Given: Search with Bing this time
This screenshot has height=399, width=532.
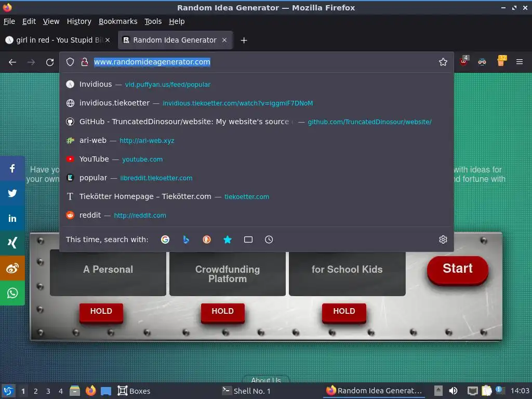Looking at the screenshot, I should click(186, 240).
